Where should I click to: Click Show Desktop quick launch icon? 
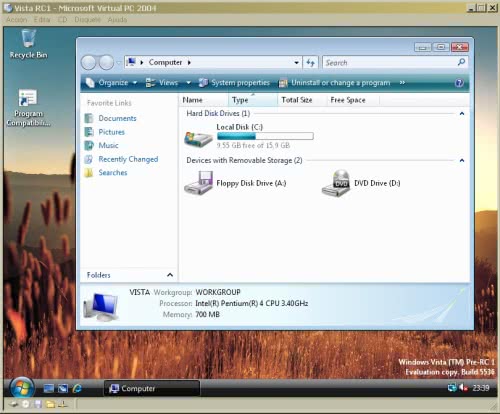(x=49, y=388)
